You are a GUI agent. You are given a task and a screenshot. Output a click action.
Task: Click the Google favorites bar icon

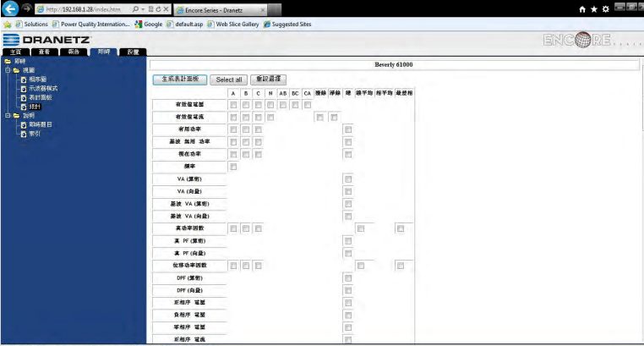(139, 24)
